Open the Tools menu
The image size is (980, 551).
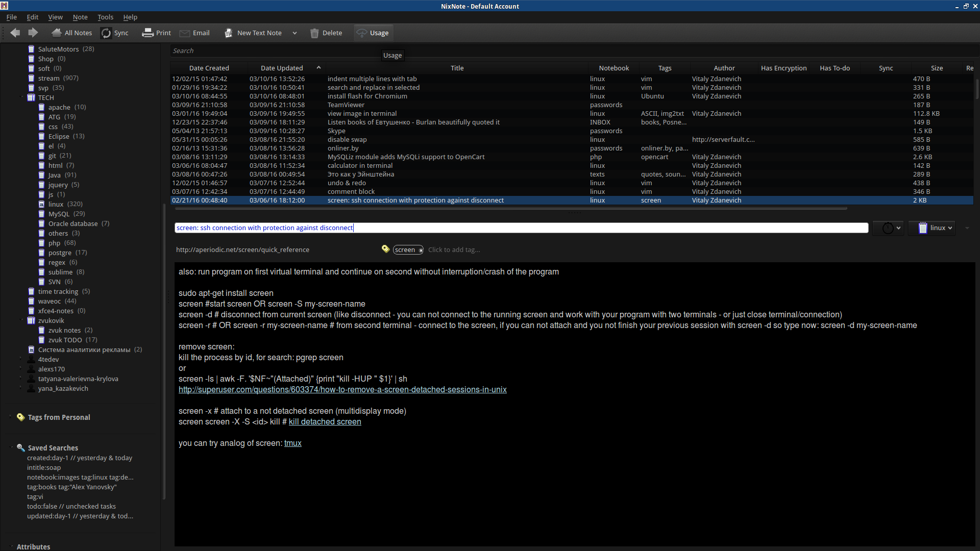point(105,17)
